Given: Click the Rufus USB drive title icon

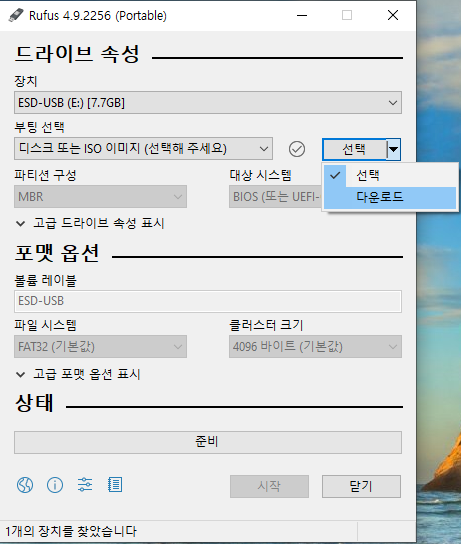Looking at the screenshot, I should [16, 15].
